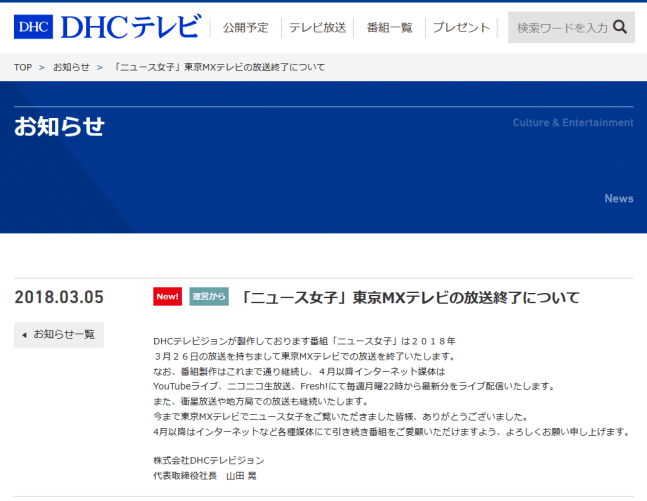Click the blue DHC square logo

tap(33, 27)
